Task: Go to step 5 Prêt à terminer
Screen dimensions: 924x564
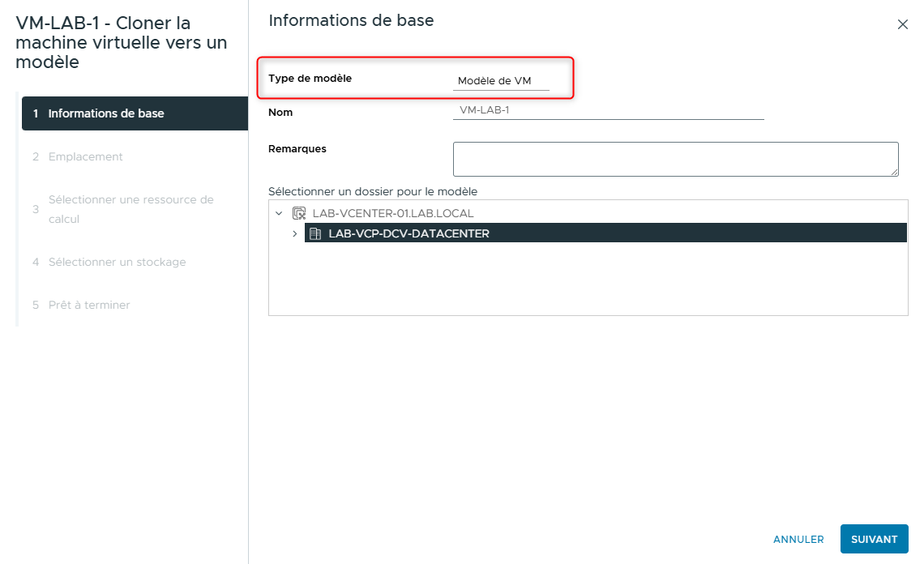Action: point(89,305)
